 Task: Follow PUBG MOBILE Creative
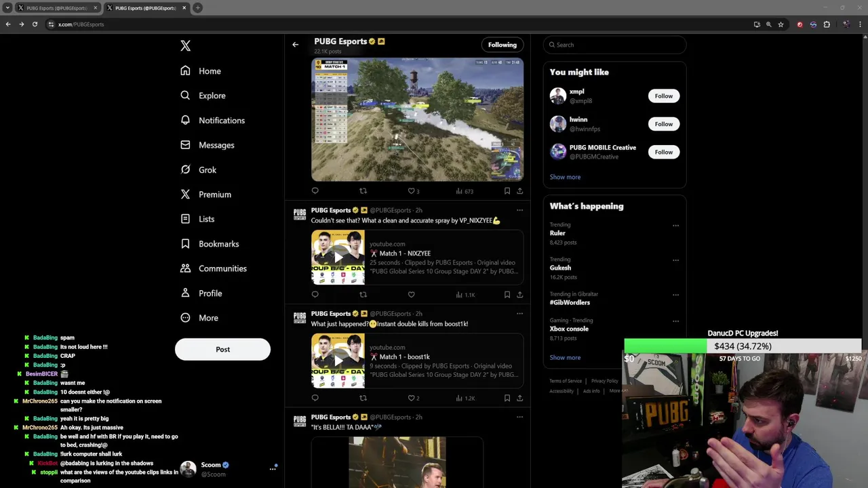point(664,152)
